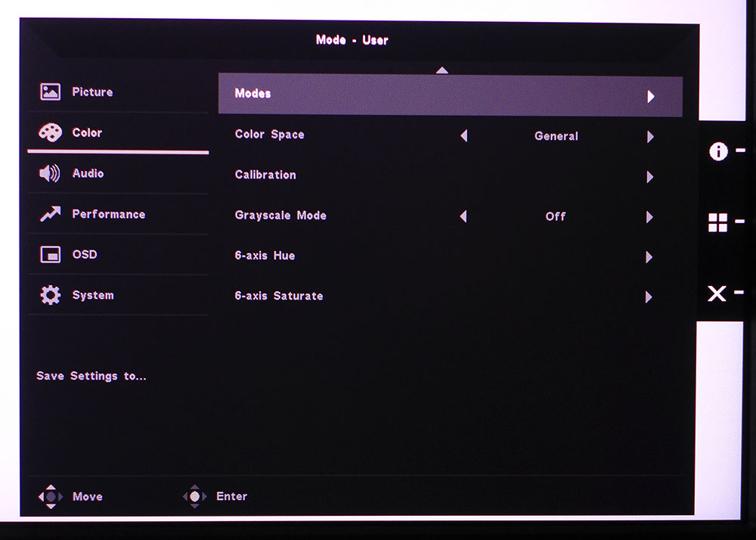Click the Off grayscale mode value
This screenshot has height=540, width=756.
pyautogui.click(x=556, y=216)
